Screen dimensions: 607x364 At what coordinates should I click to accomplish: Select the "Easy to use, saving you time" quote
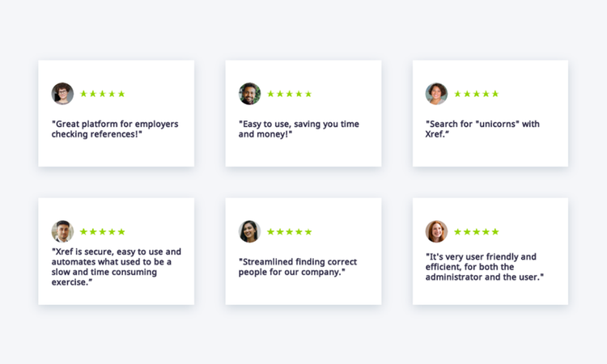(x=299, y=129)
